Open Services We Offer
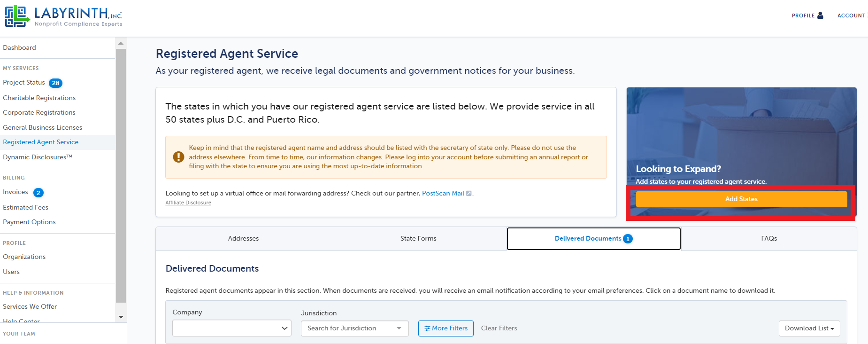Viewport: 868px width, 344px height. [x=30, y=307]
